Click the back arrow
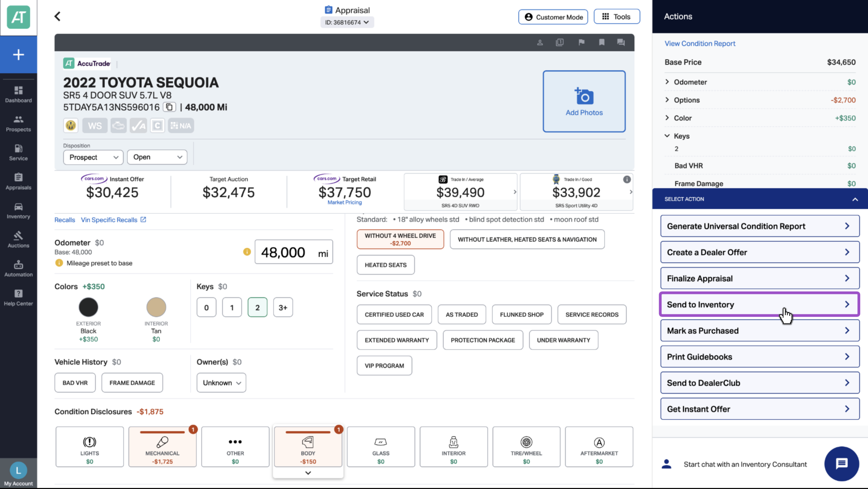The width and height of the screenshot is (868, 489). [57, 16]
